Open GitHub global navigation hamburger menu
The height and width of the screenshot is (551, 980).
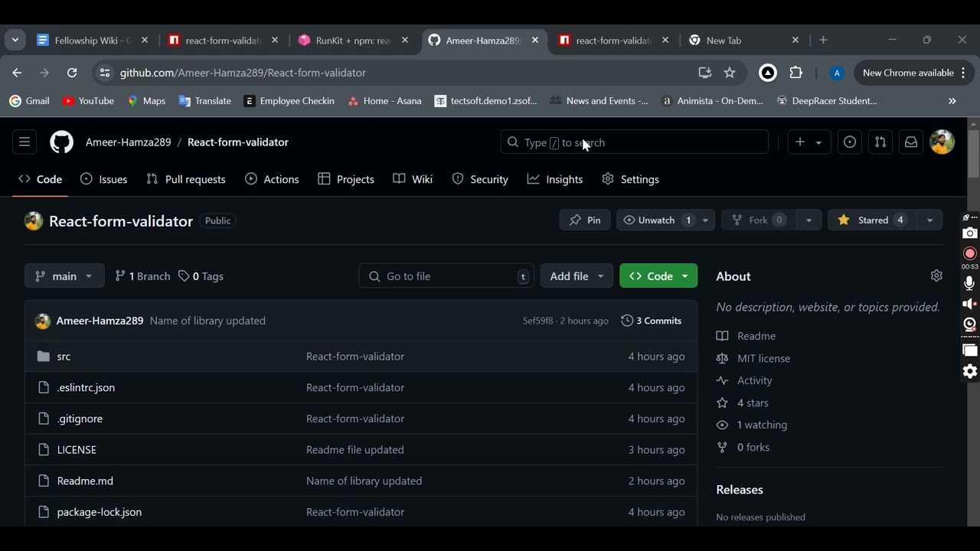click(24, 142)
